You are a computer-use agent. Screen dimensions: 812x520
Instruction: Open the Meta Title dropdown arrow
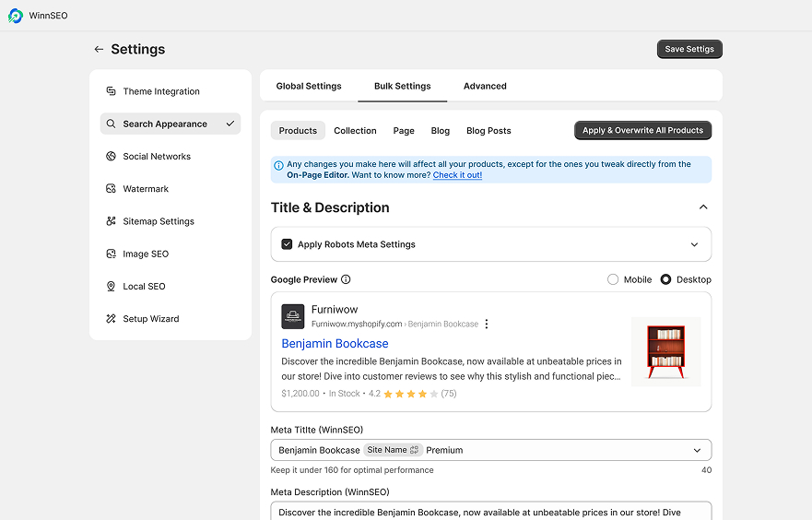[697, 451]
